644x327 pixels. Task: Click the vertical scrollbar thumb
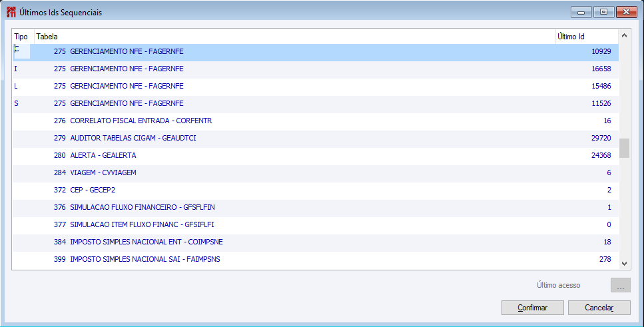pos(624,148)
